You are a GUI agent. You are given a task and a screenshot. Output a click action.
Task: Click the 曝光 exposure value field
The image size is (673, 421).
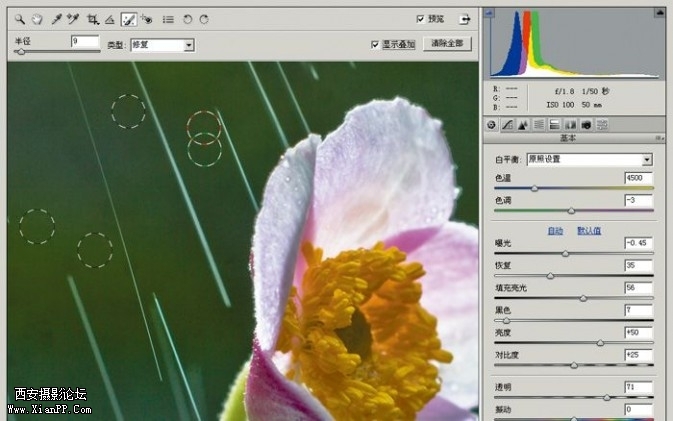tap(637, 243)
